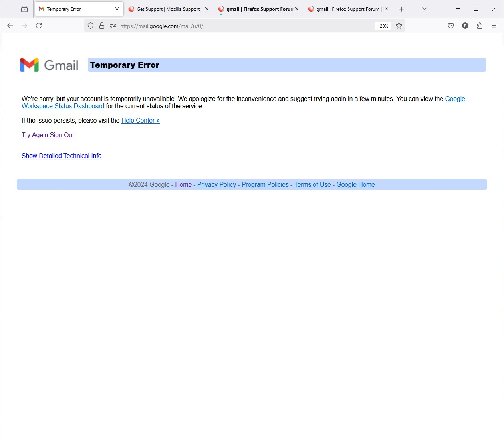Switch to Get Support Mozilla Support tab
The image size is (504, 441).
(168, 9)
